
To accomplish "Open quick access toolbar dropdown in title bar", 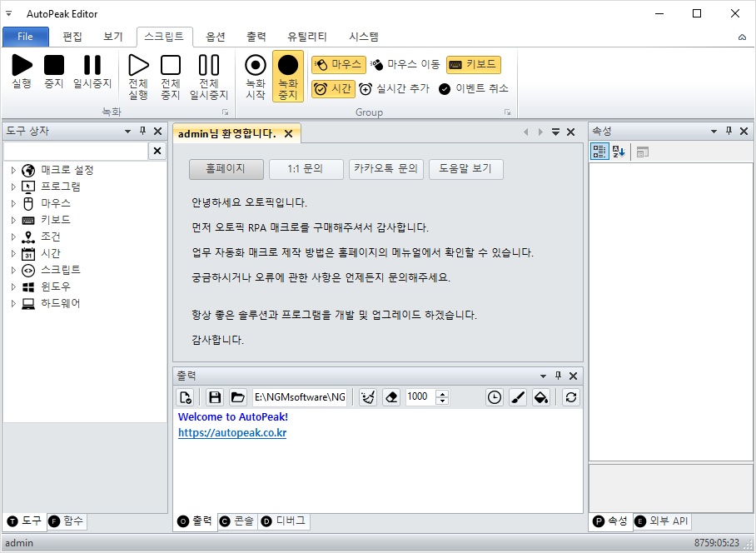I will click(x=8, y=13).
